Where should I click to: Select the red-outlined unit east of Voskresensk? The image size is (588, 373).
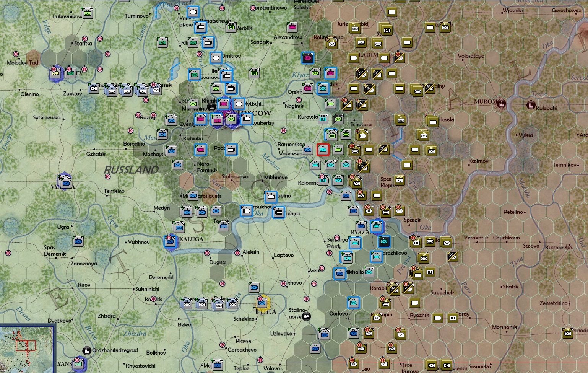(323, 150)
